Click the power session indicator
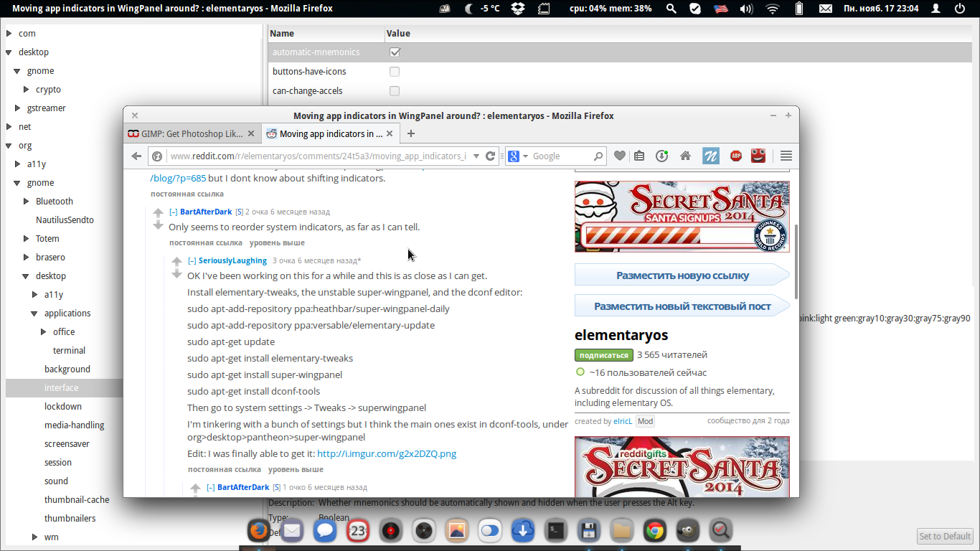Image resolution: width=980 pixels, height=551 pixels. [x=960, y=9]
